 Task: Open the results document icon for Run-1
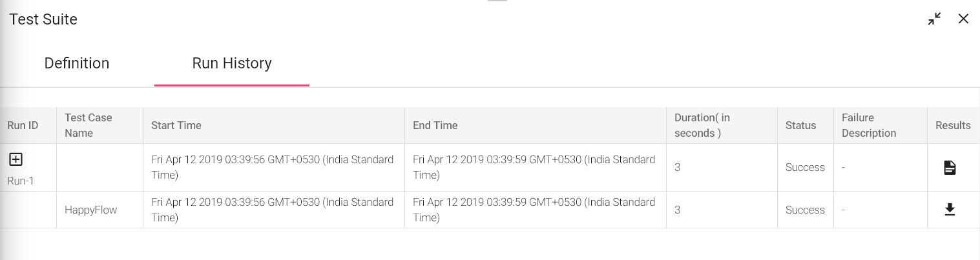(950, 168)
